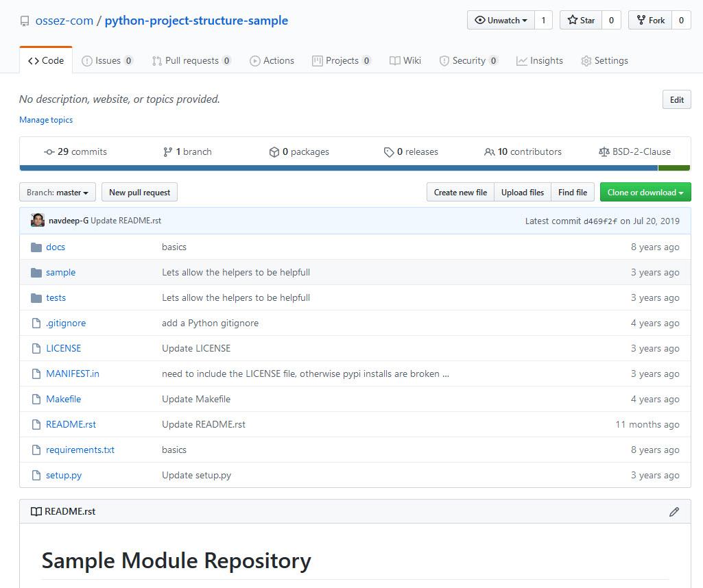Toggle the Unwatch dropdown
This screenshot has height=588, width=703.
[501, 20]
